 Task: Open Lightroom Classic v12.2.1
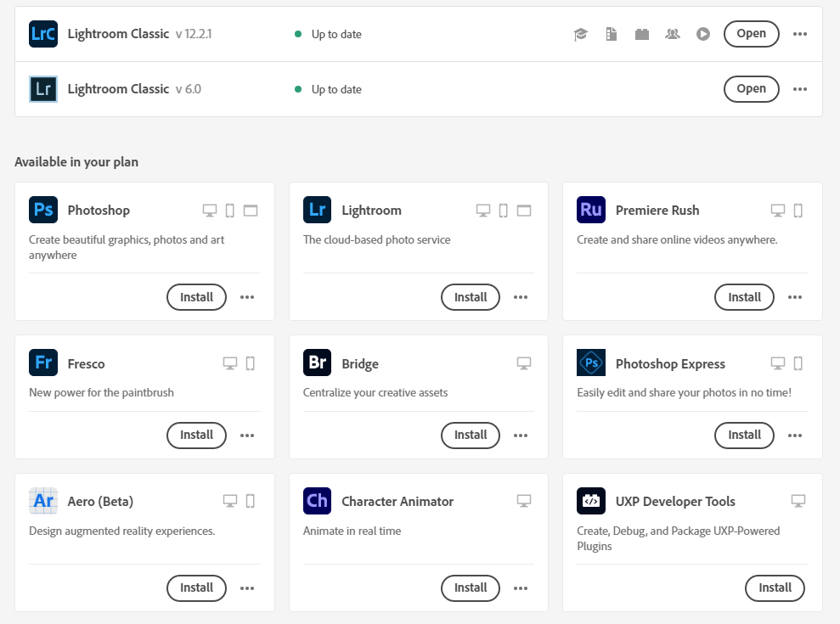point(751,34)
